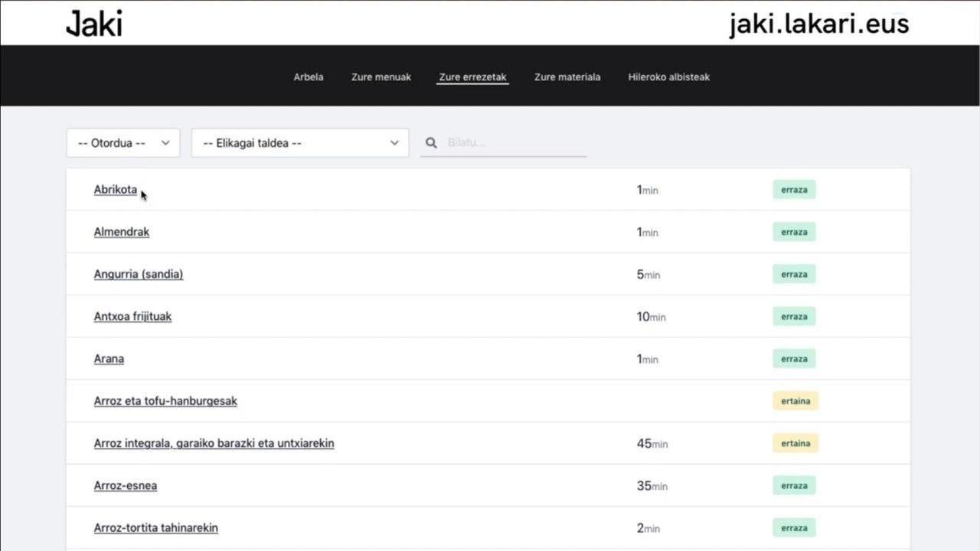Open Antxoa frijituak recipe
The image size is (980, 551).
coord(132,317)
